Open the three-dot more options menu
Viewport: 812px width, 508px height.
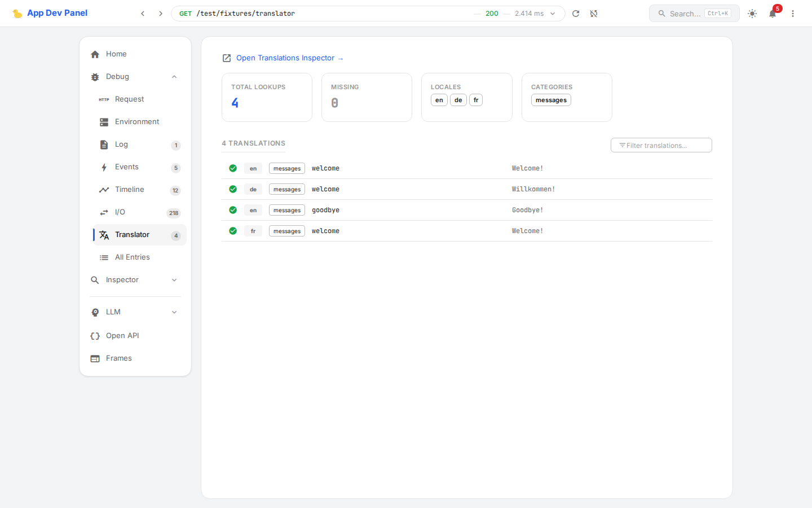coord(793,14)
